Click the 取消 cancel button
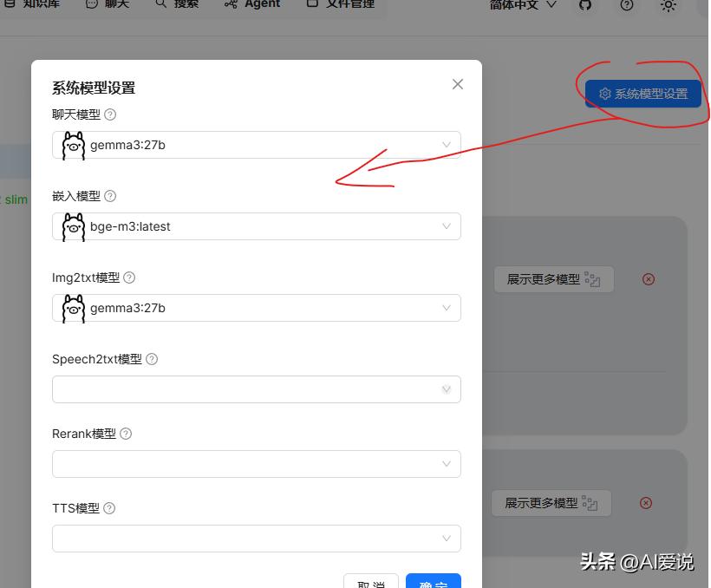Screen dimensions: 711x588 click(371, 581)
